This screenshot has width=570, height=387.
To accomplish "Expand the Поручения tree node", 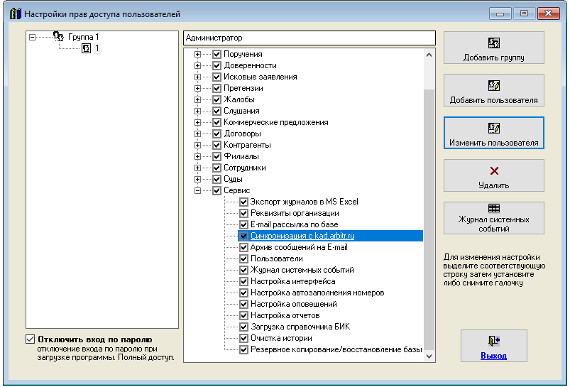I will pos(197,54).
